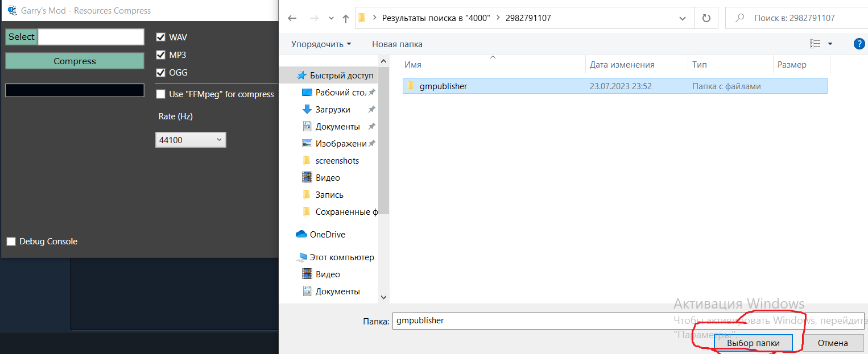Click the Сохраненные folder icon

307,212
